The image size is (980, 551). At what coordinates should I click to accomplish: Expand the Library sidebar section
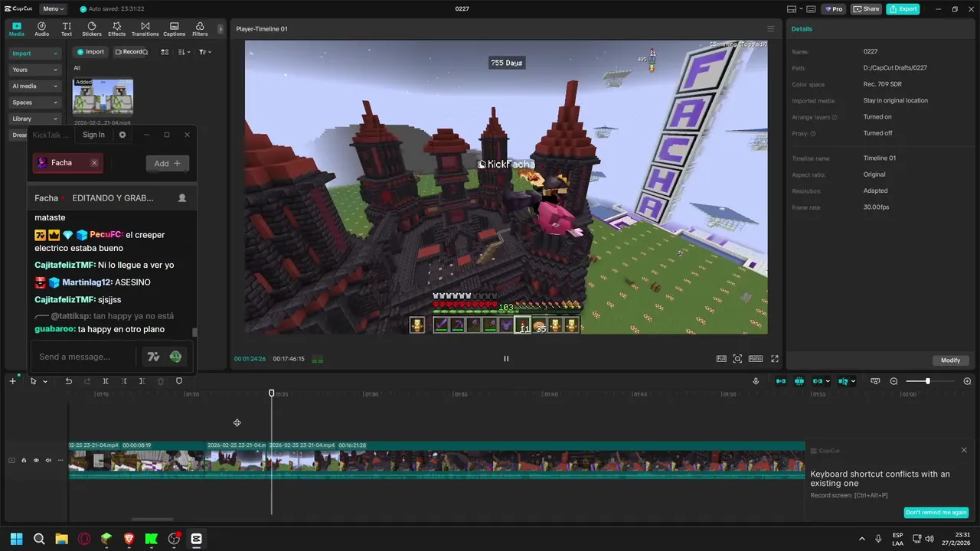coord(34,119)
